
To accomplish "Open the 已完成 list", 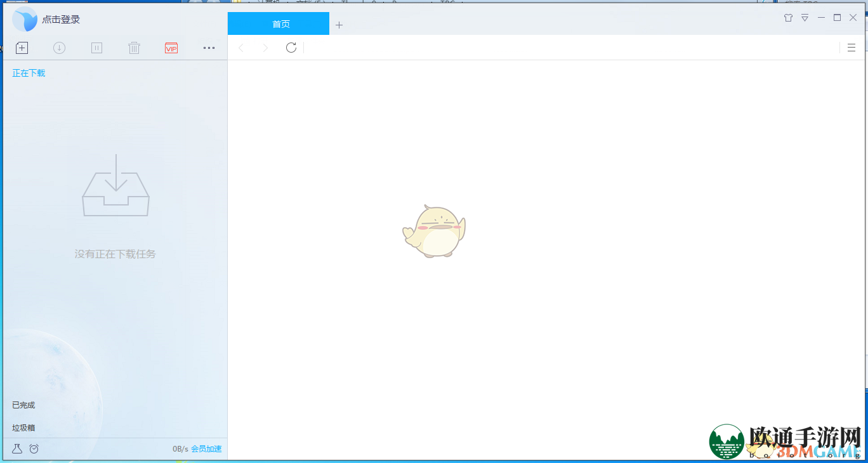I will point(23,405).
